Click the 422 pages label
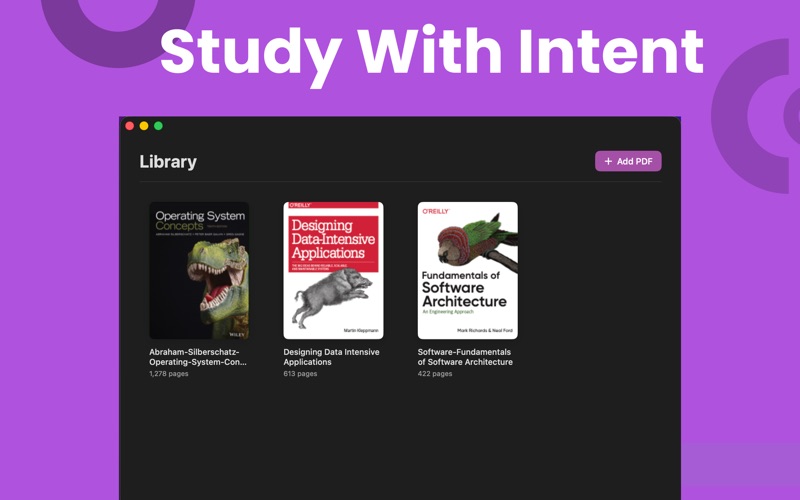This screenshot has height=500, width=800. tap(435, 374)
